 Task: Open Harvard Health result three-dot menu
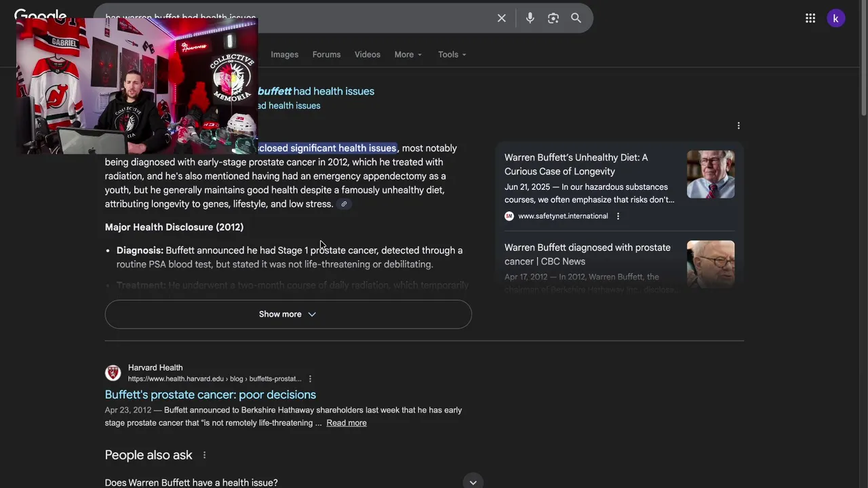click(310, 379)
